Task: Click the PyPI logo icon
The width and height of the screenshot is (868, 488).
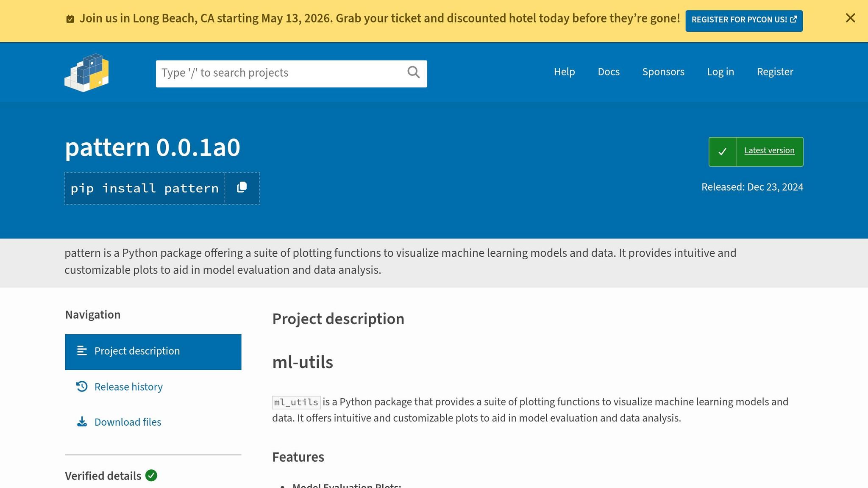Action: (86, 72)
